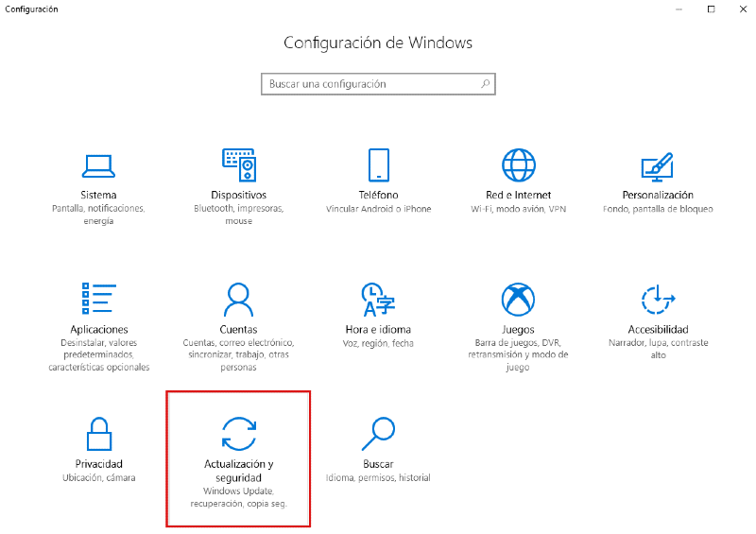Click the 'Sistema' label
Viewport: 756px width, 534px height.
(98, 195)
